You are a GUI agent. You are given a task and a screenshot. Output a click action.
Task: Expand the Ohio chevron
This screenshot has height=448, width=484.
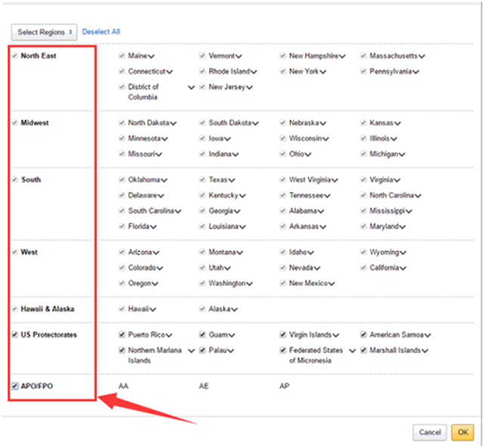click(308, 155)
